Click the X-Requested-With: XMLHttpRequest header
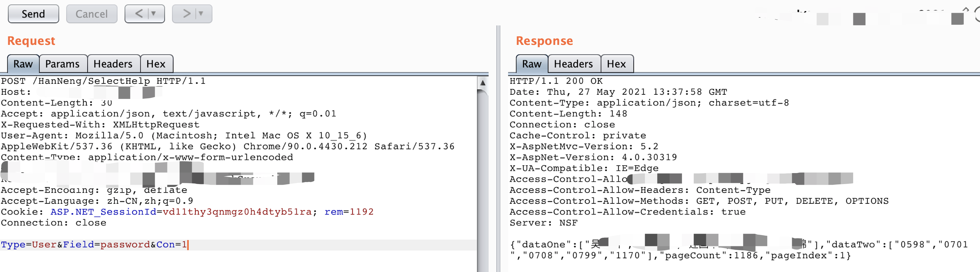This screenshot has width=980, height=272. (100, 124)
